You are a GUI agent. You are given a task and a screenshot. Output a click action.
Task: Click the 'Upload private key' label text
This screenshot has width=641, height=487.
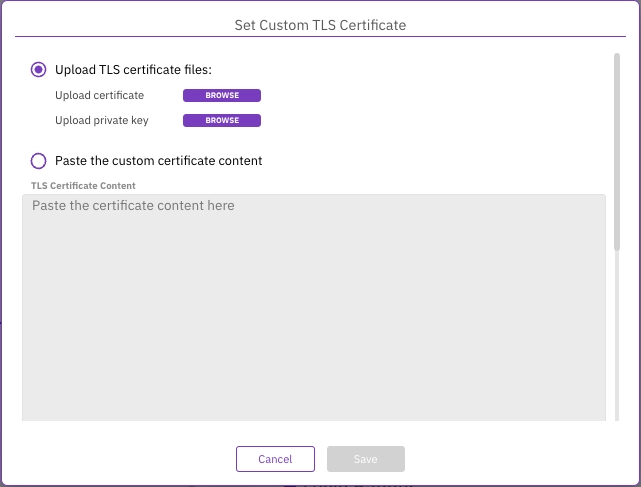[x=103, y=121]
